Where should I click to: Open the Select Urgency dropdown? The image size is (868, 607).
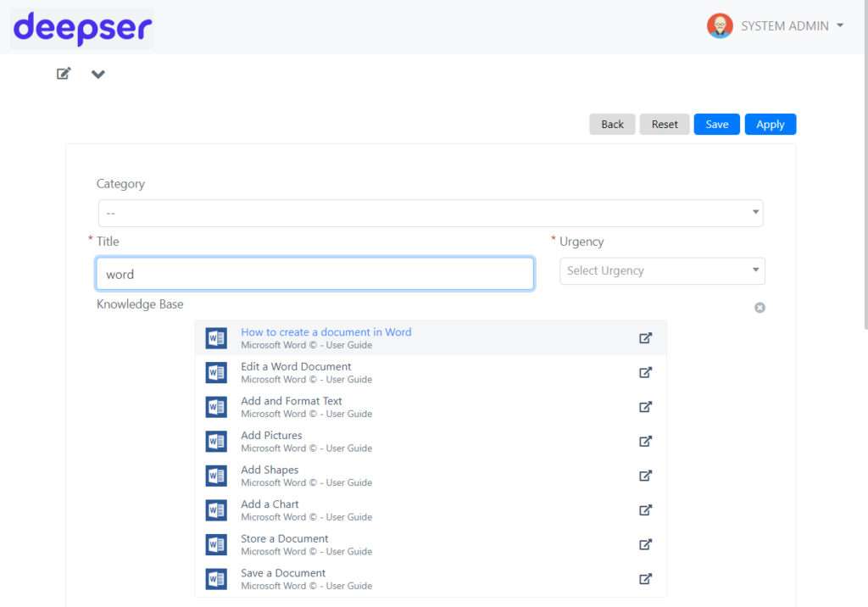coord(662,270)
